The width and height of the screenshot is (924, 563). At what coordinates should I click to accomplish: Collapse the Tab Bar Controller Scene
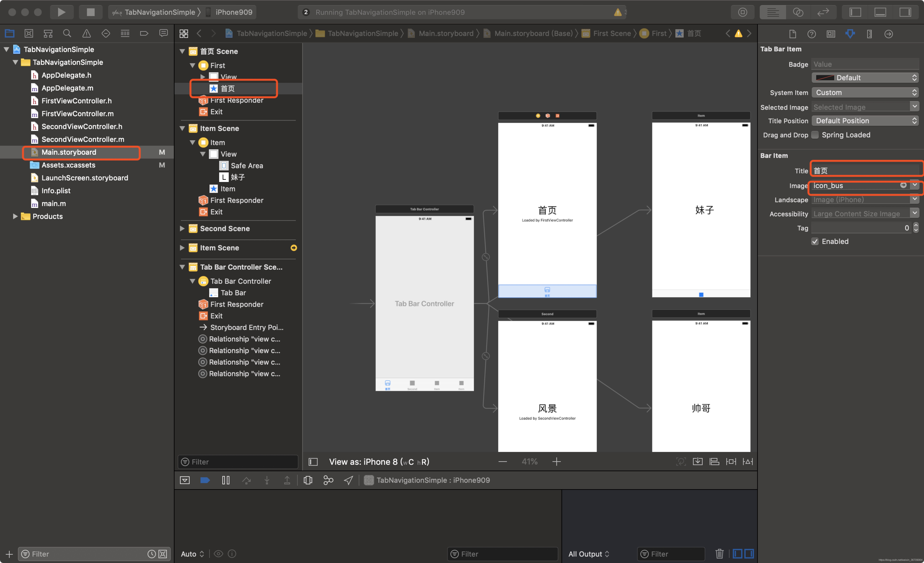pyautogui.click(x=182, y=267)
